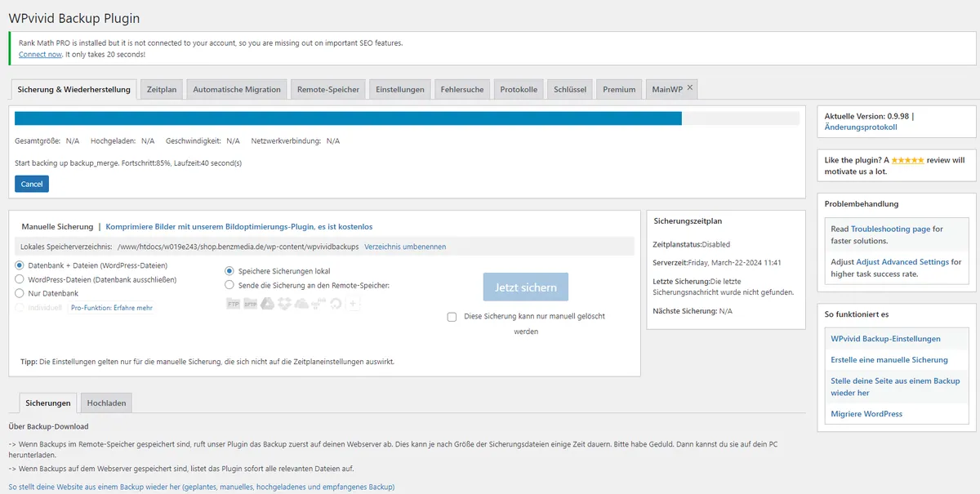Go to the Einstellungen tab
Image resolution: width=980 pixels, height=494 pixels.
(x=400, y=90)
